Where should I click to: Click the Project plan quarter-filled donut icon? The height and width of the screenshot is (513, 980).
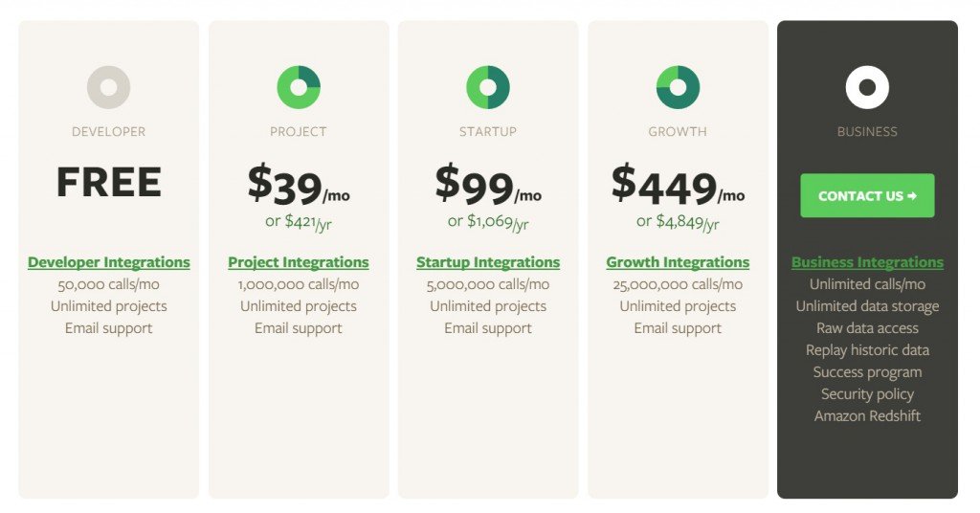coord(299,87)
